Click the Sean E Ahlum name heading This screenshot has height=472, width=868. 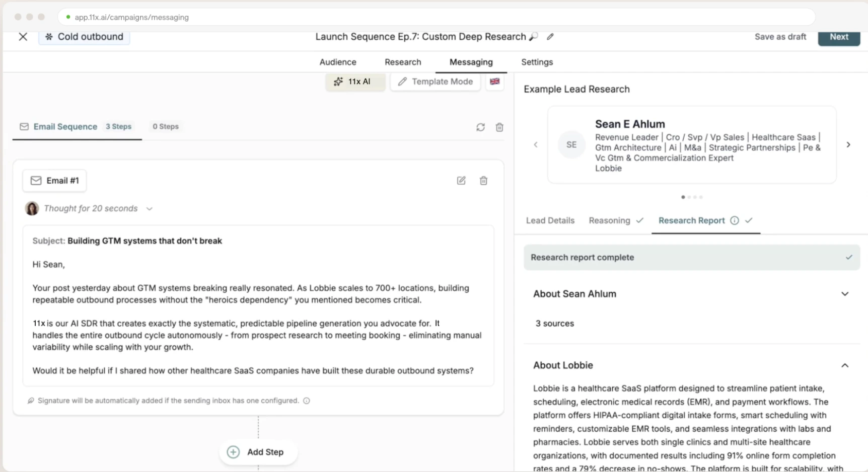630,124
